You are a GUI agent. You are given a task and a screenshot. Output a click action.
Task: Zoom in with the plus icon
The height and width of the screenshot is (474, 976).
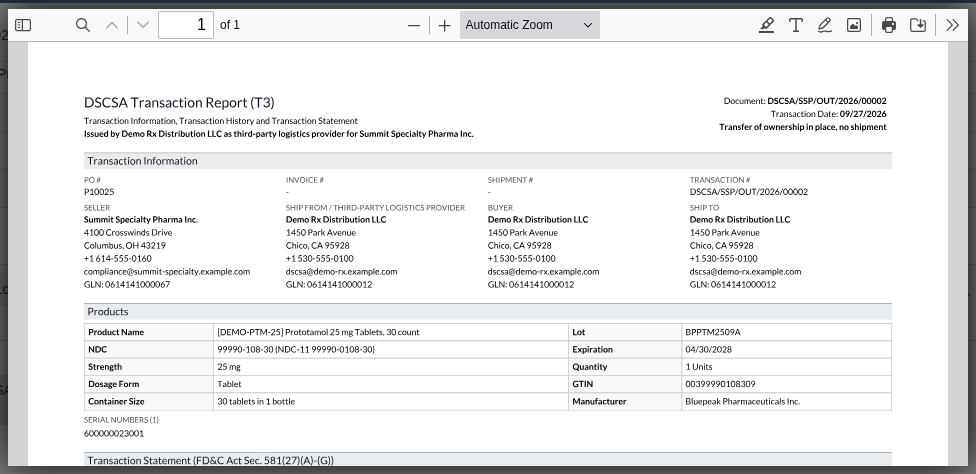pyautogui.click(x=444, y=26)
